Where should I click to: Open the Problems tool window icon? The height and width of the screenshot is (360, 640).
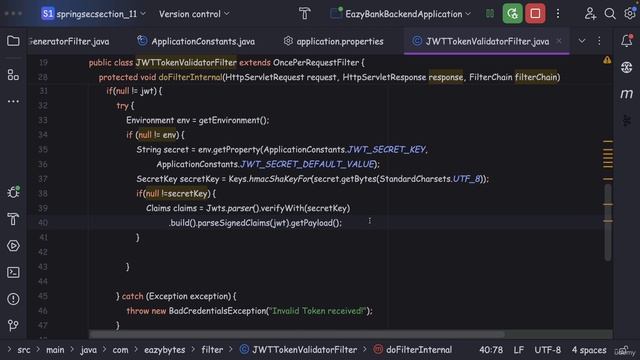(13, 299)
